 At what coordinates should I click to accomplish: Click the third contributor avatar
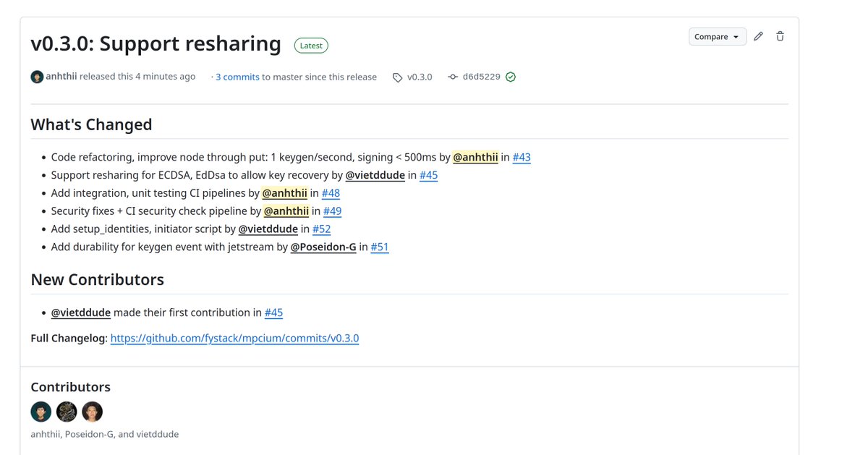click(x=92, y=412)
